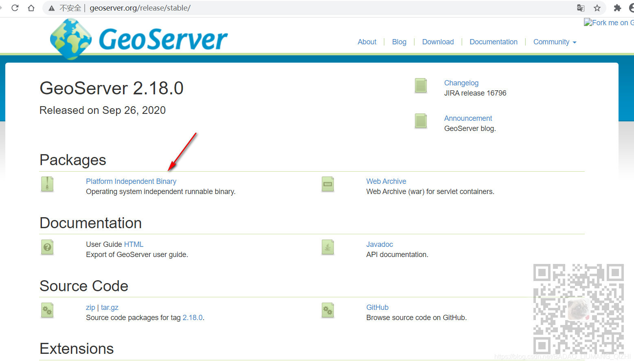
Task: Go to the Download page
Action: [438, 42]
